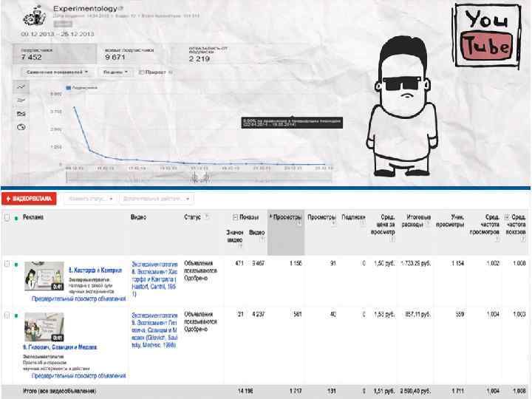Enable the Прирост checkbox

coord(142,72)
